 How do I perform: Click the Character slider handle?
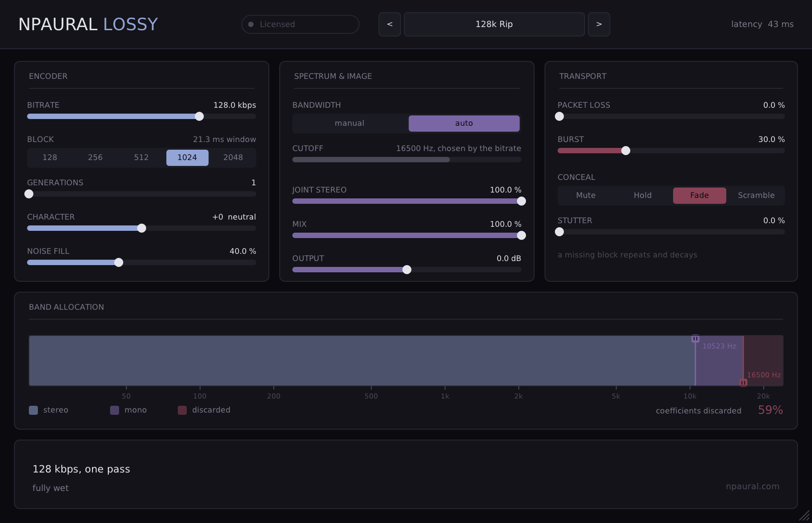point(142,228)
